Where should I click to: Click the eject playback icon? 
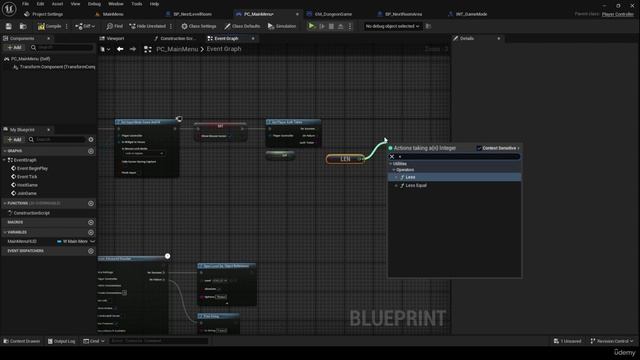(340, 26)
